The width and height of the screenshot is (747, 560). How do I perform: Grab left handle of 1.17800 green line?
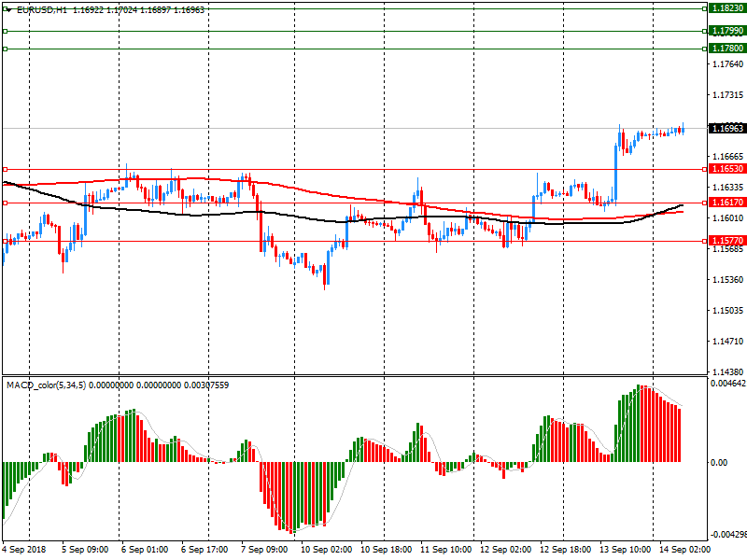(x=5, y=49)
